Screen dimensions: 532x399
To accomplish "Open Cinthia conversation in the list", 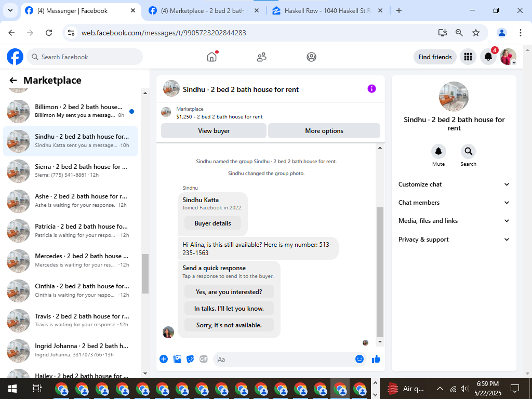I will point(71,290).
